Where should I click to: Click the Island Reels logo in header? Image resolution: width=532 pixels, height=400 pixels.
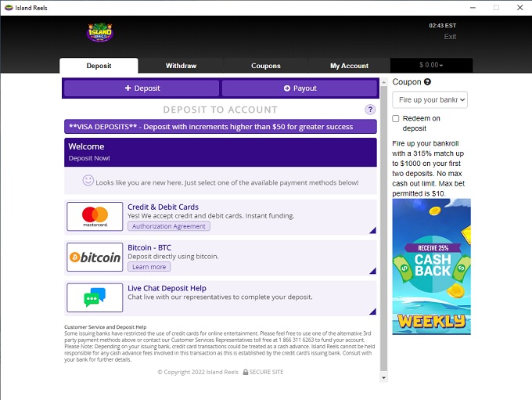point(100,33)
